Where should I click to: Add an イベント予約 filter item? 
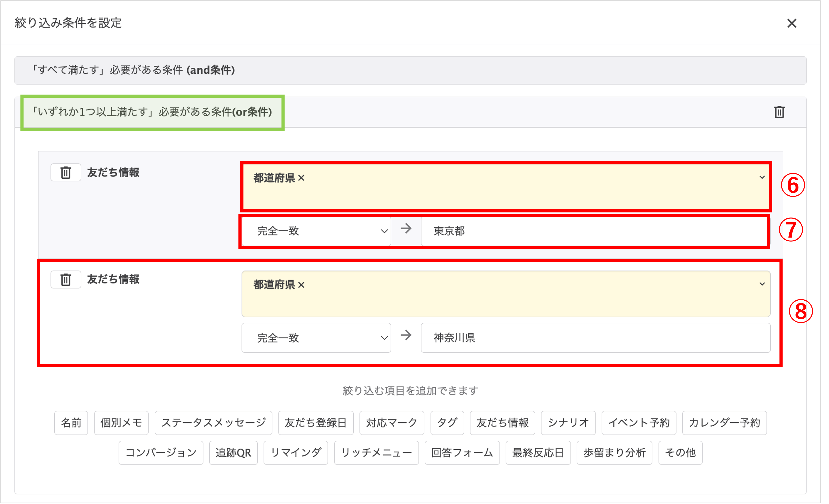click(639, 423)
